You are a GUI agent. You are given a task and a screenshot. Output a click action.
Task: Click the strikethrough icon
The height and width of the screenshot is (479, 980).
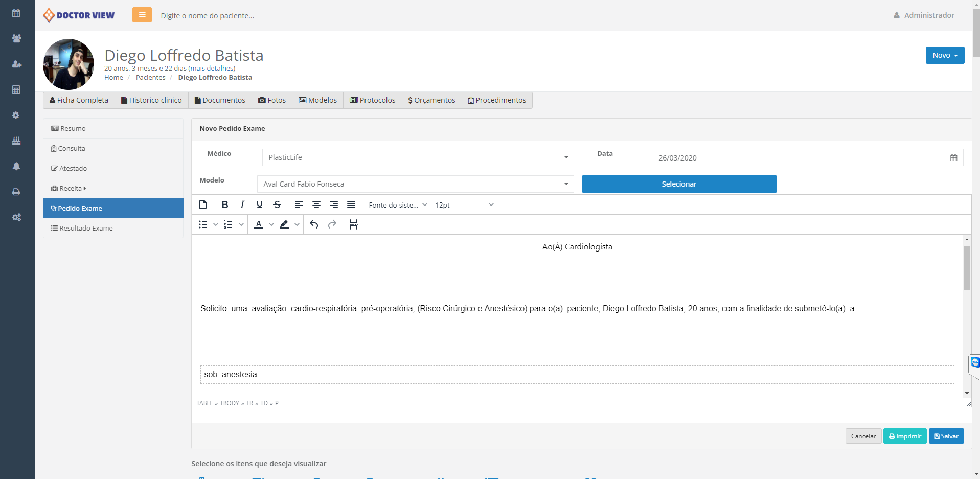(x=277, y=205)
